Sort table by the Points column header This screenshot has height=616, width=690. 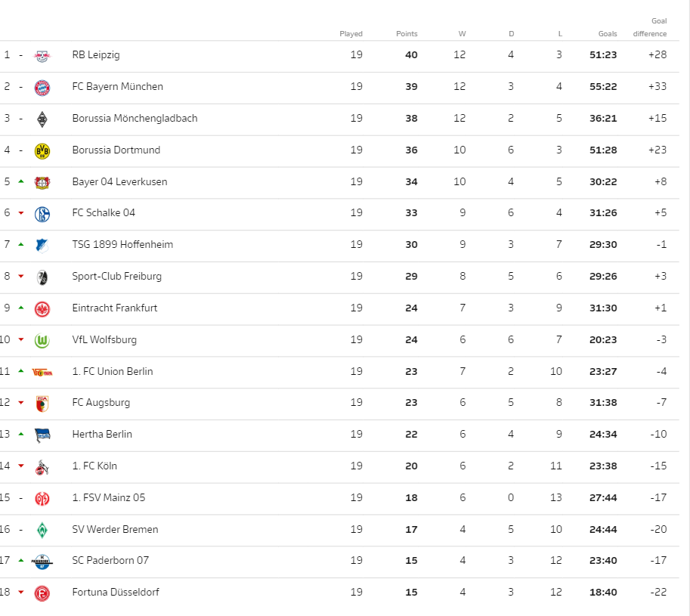(407, 34)
